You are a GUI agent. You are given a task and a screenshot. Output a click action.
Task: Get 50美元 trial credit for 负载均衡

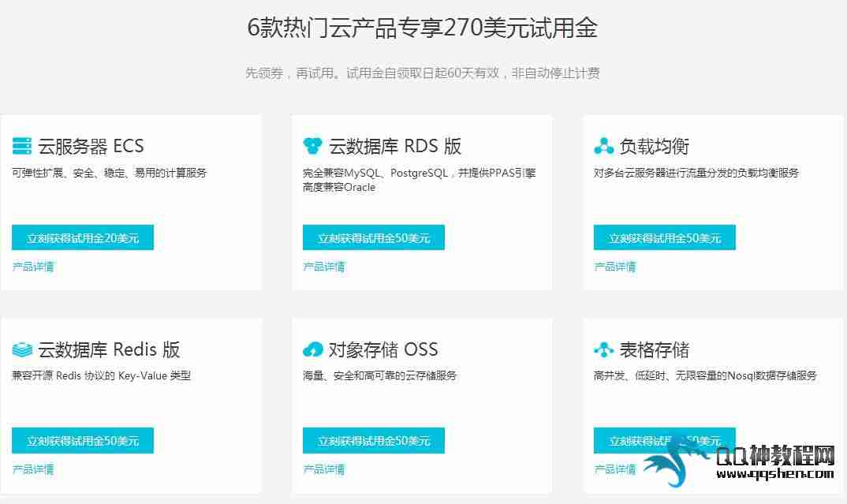(664, 237)
